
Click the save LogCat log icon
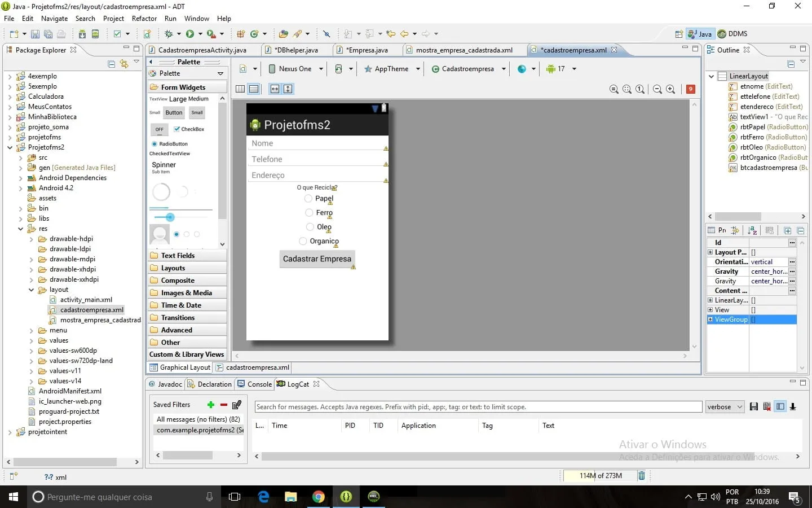coord(754,406)
